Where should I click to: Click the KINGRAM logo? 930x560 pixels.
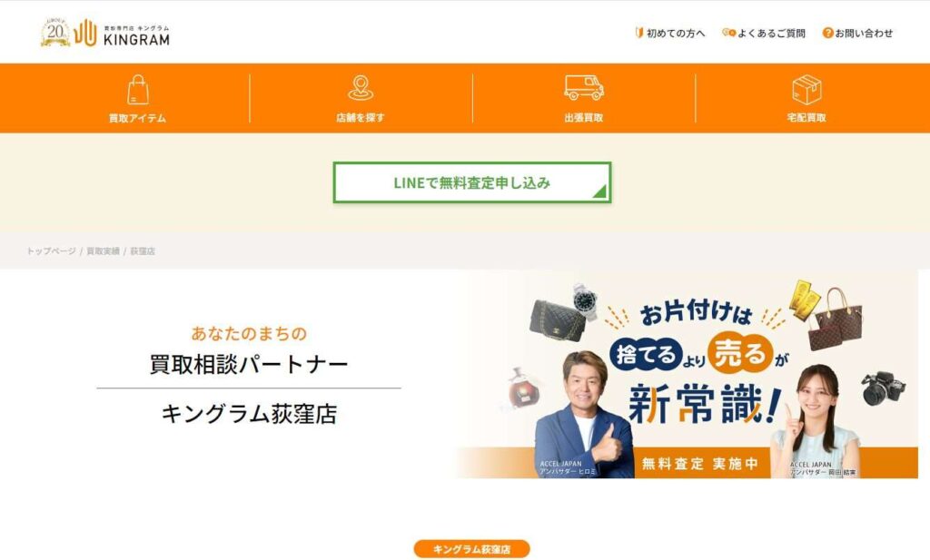tap(123, 33)
